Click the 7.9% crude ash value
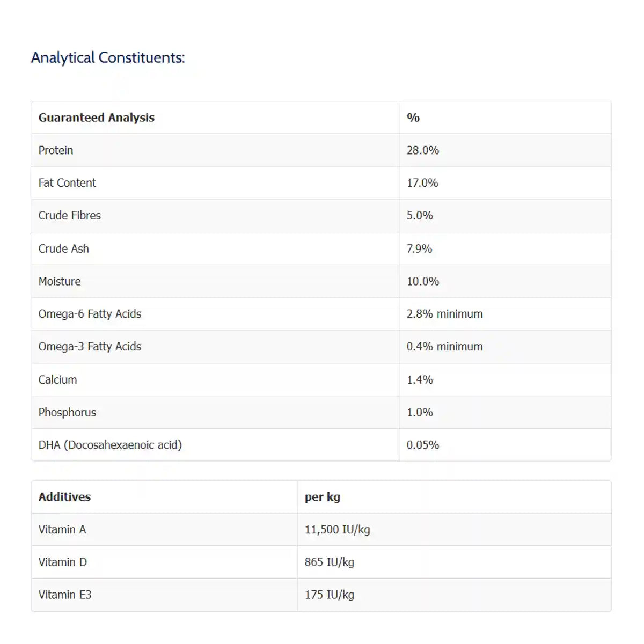This screenshot has width=644, height=644. (x=419, y=248)
